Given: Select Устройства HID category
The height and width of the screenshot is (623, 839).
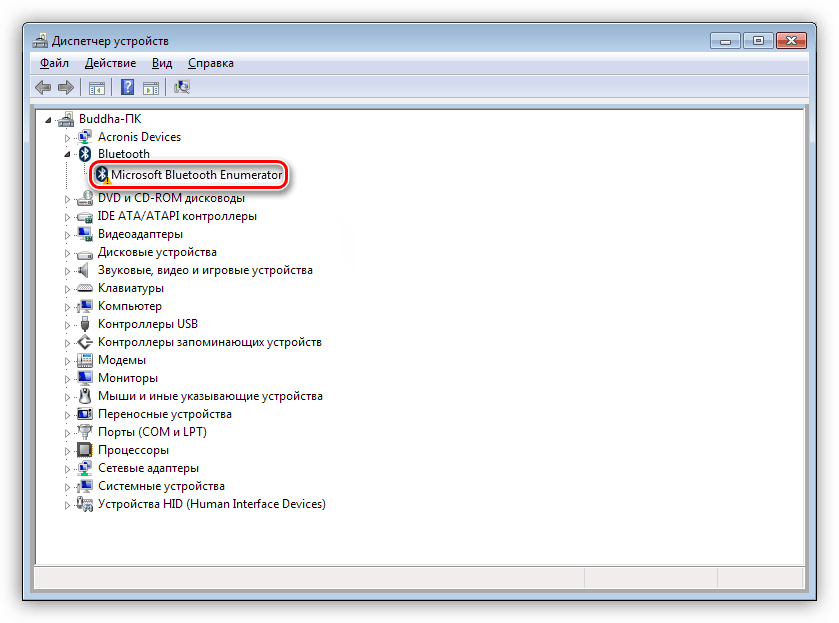Looking at the screenshot, I should [211, 504].
